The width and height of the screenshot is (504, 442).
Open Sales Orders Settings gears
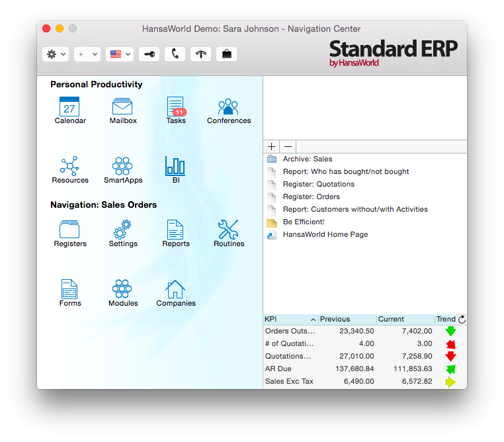[x=122, y=234]
